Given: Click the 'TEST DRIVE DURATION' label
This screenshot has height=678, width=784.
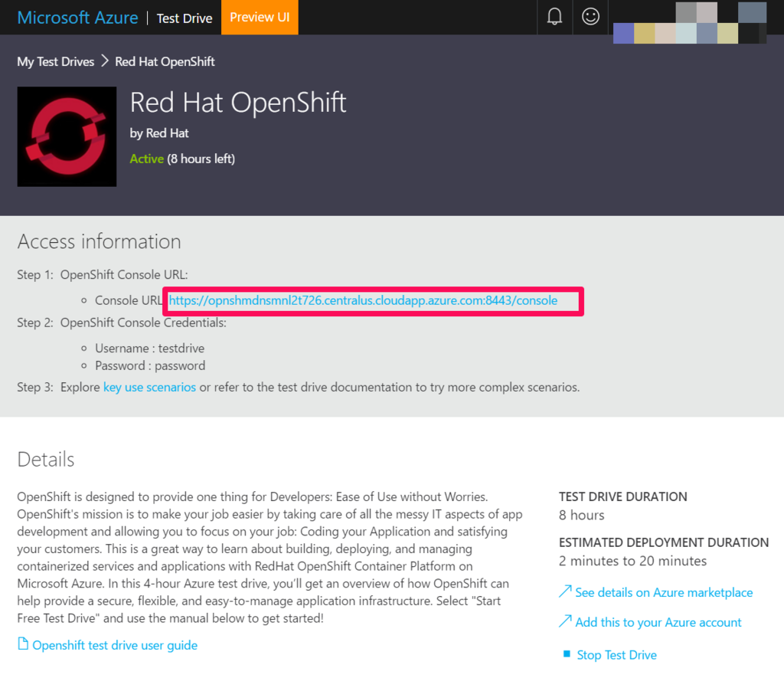Looking at the screenshot, I should point(623,496).
